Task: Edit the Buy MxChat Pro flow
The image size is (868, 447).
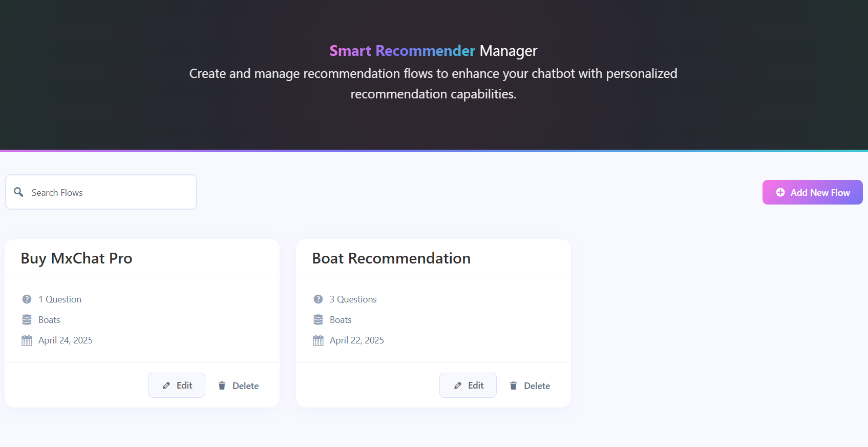Action: pos(177,385)
